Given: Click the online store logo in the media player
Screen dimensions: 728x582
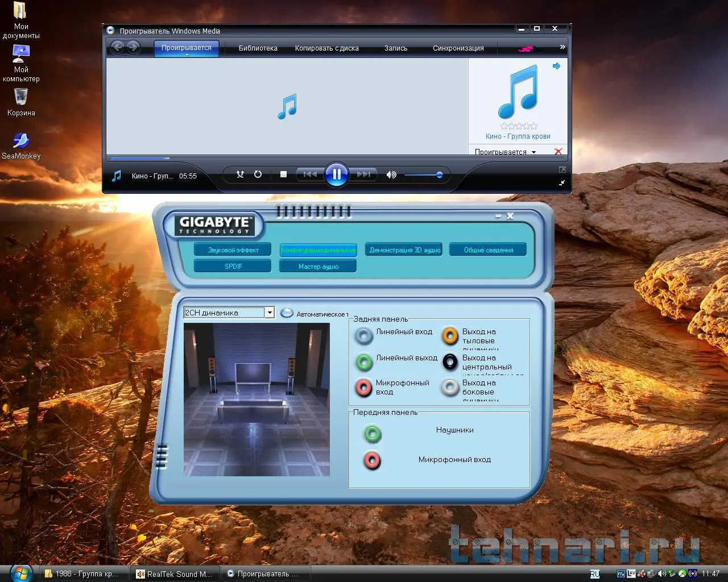Looking at the screenshot, I should (530, 49).
